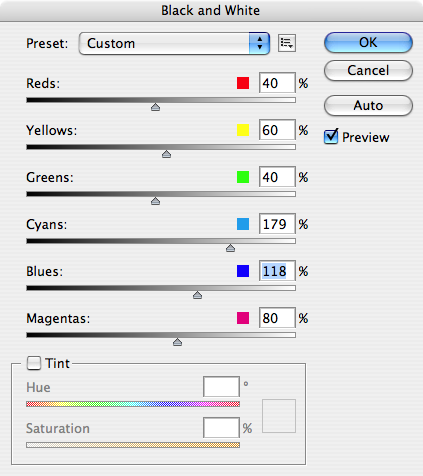Click the Cancel button
Screen dimensions: 423x476
(368, 70)
